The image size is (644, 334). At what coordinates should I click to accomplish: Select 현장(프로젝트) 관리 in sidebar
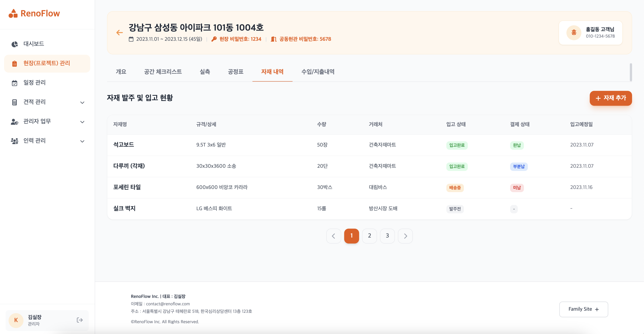click(x=47, y=63)
